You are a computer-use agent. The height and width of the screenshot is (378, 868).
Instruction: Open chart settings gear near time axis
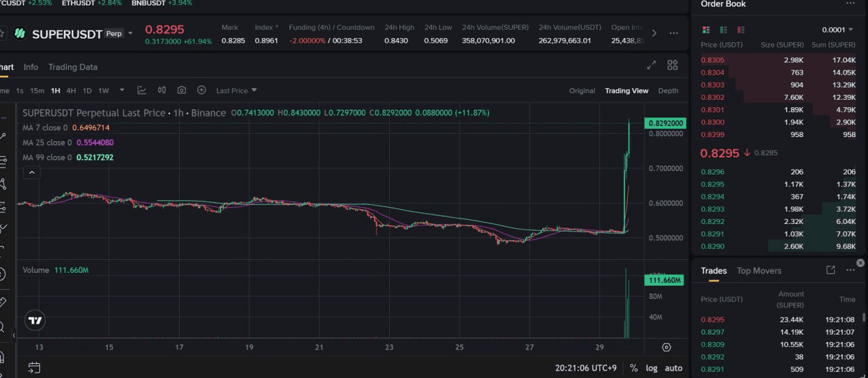click(x=666, y=347)
